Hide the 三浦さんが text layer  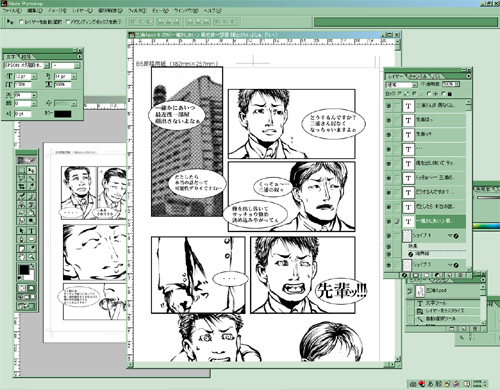pos(388,106)
